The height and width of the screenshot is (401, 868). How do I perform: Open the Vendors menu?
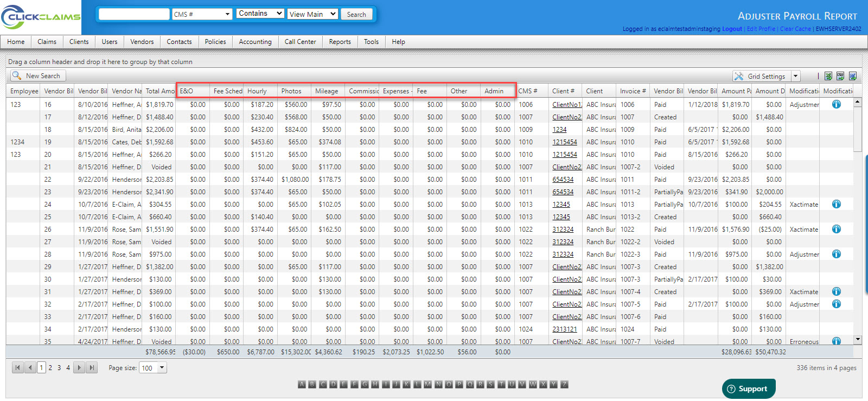[x=142, y=42]
